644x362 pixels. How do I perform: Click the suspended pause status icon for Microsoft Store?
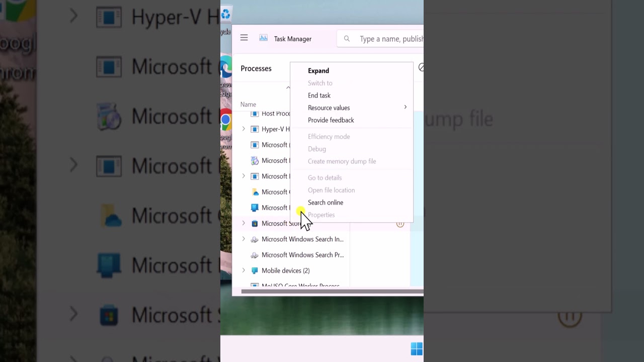tap(400, 224)
